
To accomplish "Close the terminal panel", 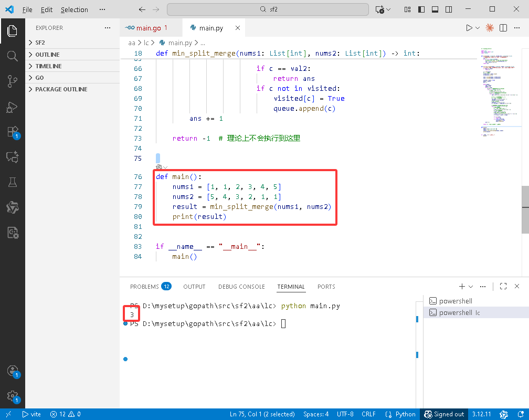I will tap(517, 286).
